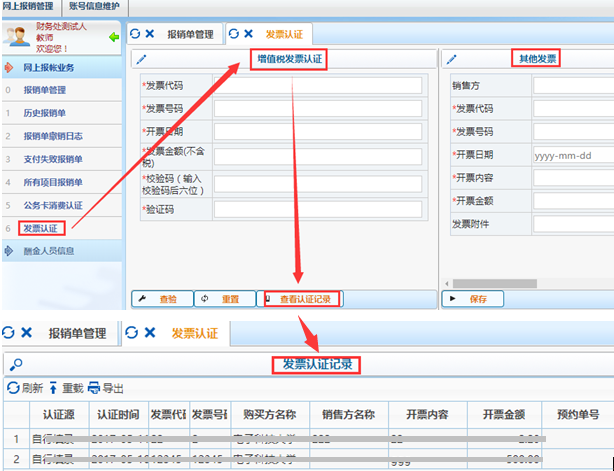Switch to the lower 发票认证 tab
614x471 pixels.
pos(195,334)
